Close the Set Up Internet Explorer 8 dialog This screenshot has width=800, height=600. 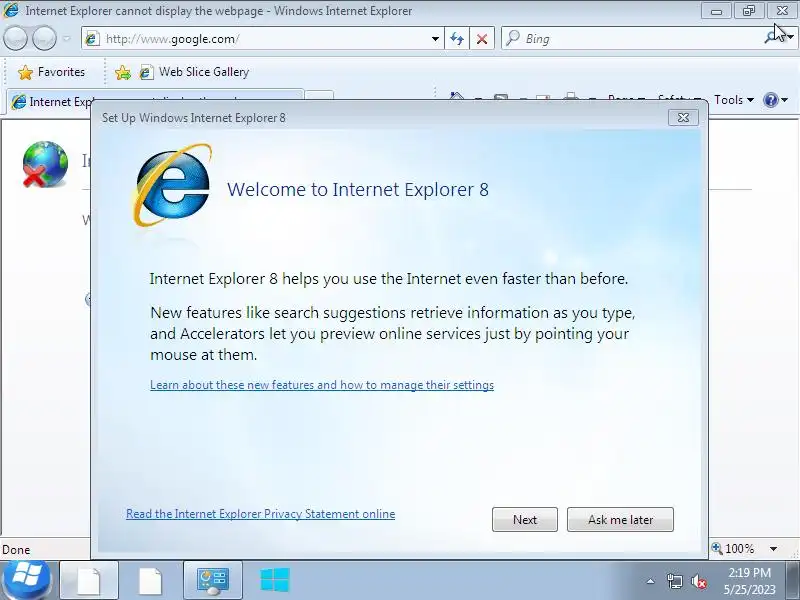(683, 118)
